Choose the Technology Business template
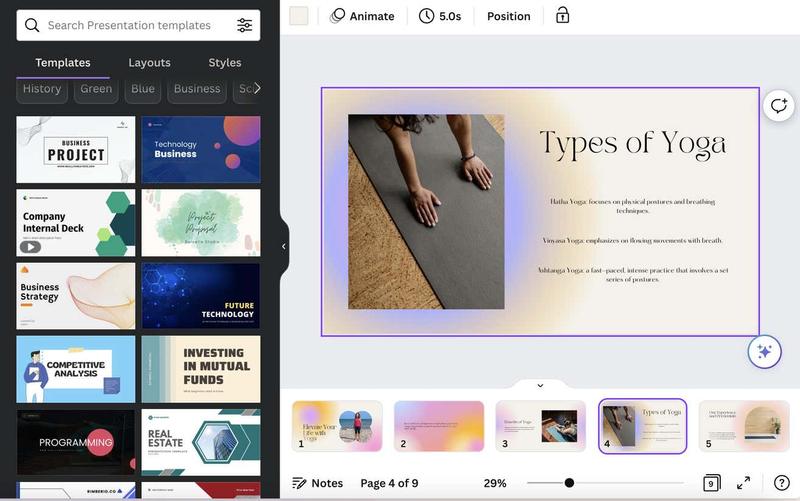Viewport: 800px width, 501px height. point(201,149)
